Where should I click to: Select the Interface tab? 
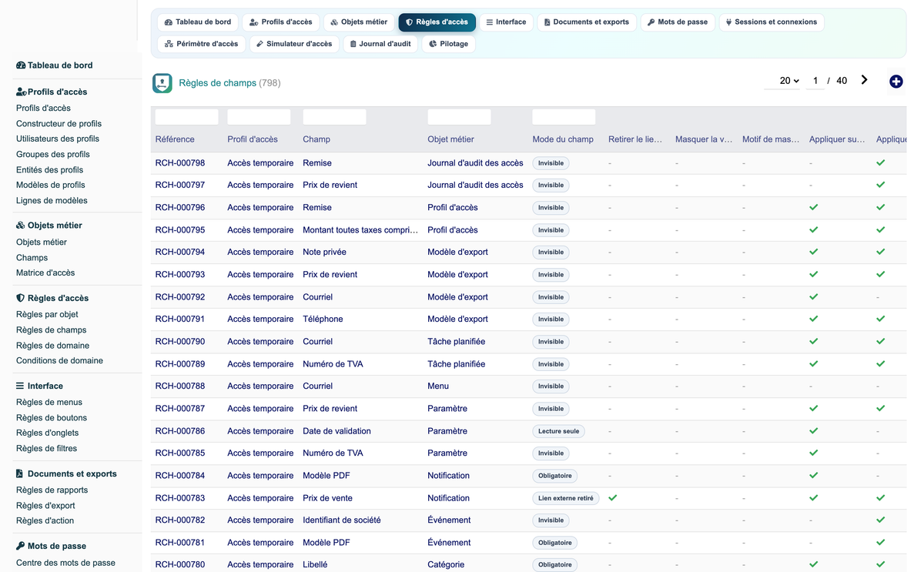click(507, 22)
